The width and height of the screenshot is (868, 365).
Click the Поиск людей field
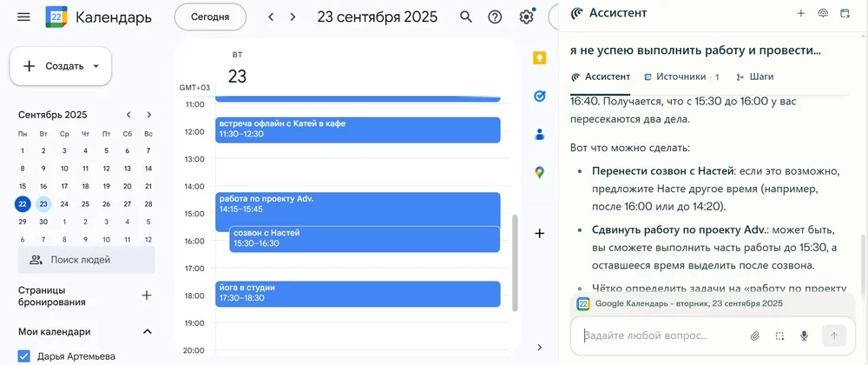click(87, 259)
